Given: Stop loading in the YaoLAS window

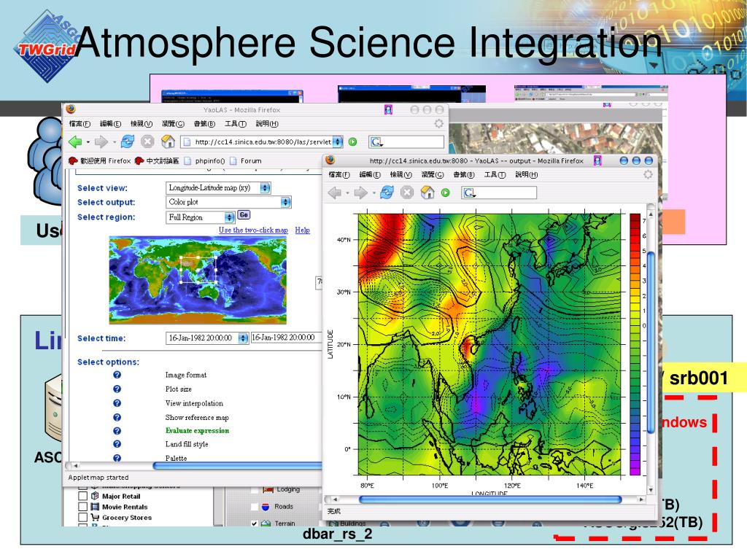Looking at the screenshot, I should pyautogui.click(x=147, y=141).
